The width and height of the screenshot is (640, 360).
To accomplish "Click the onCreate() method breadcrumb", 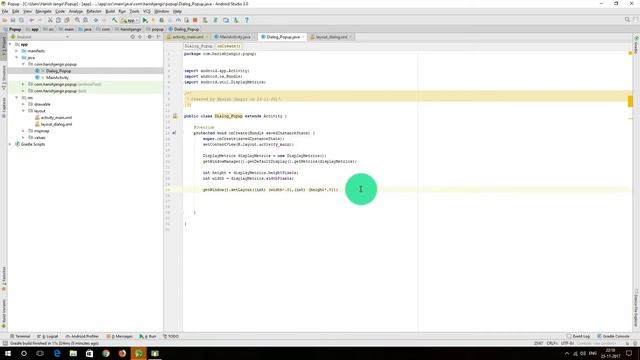I will click(228, 46).
